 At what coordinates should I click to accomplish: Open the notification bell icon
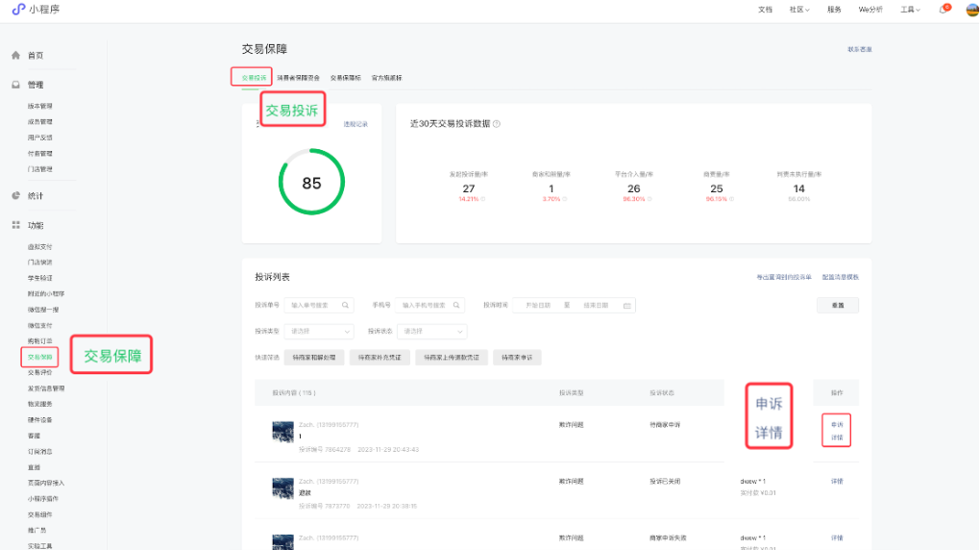(x=943, y=10)
